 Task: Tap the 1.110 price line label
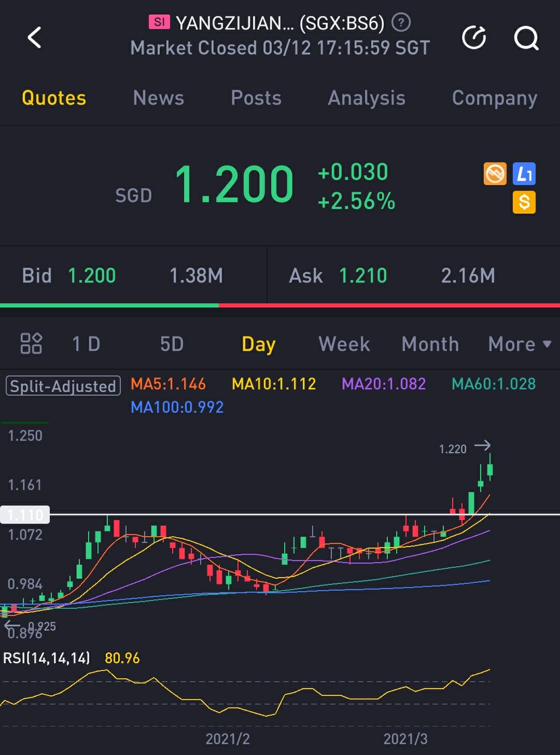pos(25,515)
